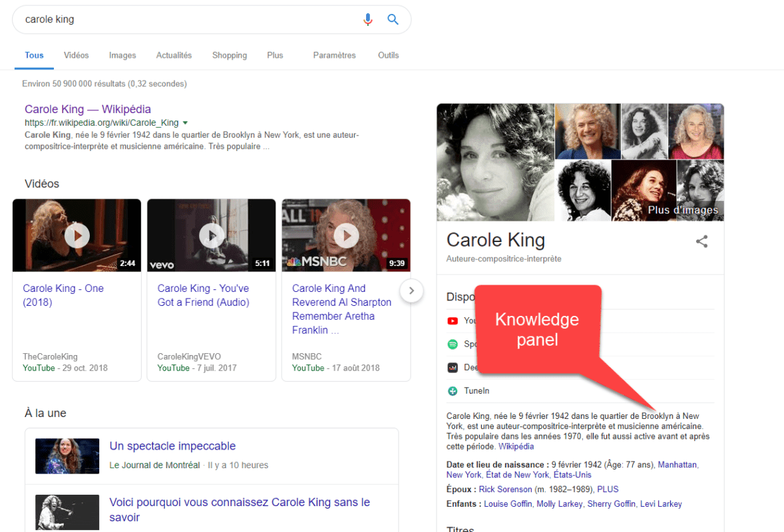Open the Levi Larkey link
This screenshot has height=532, width=784.
coord(661,504)
